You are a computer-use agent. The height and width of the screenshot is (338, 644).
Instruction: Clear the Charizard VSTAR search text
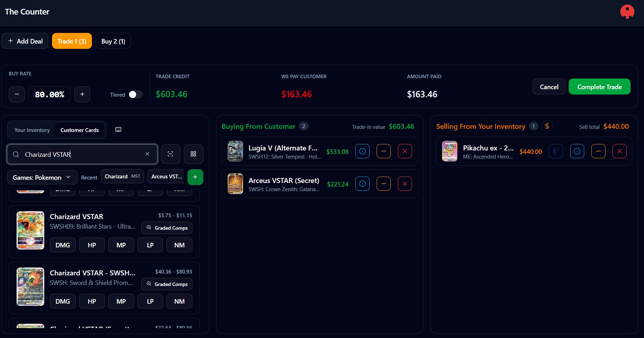click(x=147, y=154)
